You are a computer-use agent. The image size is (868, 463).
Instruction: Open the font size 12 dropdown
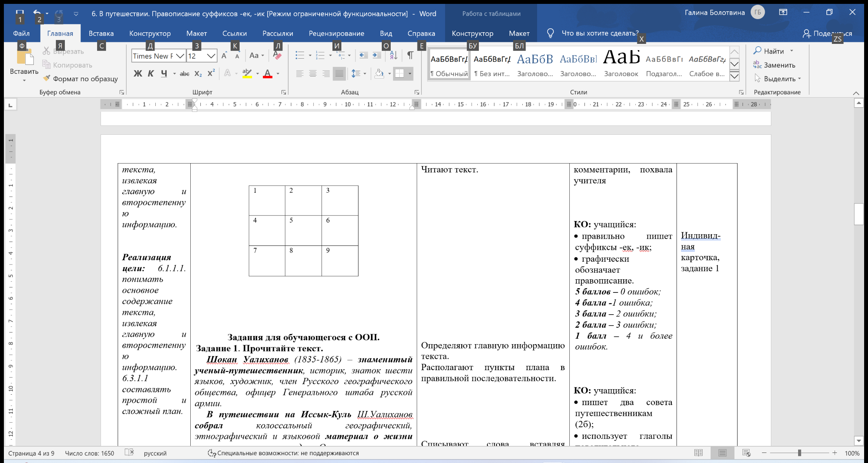(211, 56)
